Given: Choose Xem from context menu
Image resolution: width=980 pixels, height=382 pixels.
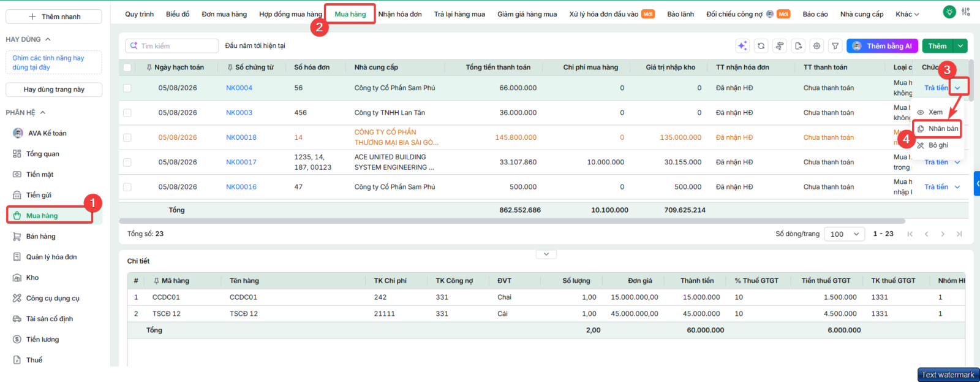Looking at the screenshot, I should click(930, 112).
